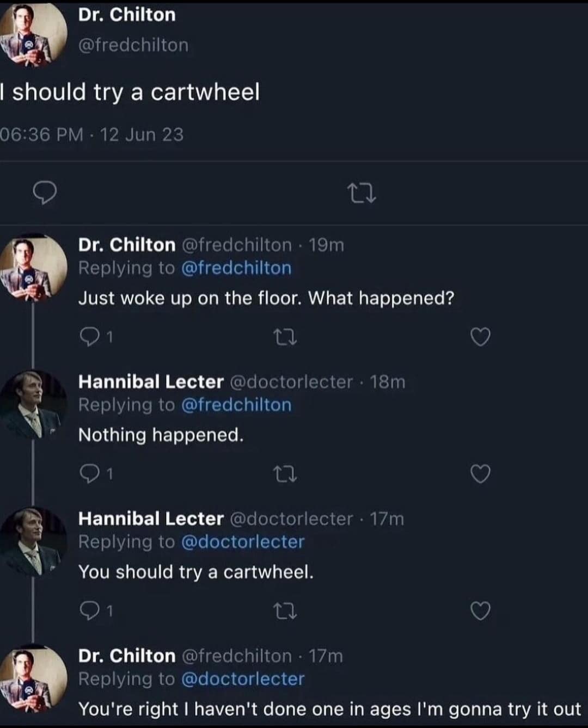This screenshot has width=588, height=728.
Task: Reply to "You should try a cartwheel." tweet
Action: pyautogui.click(x=88, y=611)
